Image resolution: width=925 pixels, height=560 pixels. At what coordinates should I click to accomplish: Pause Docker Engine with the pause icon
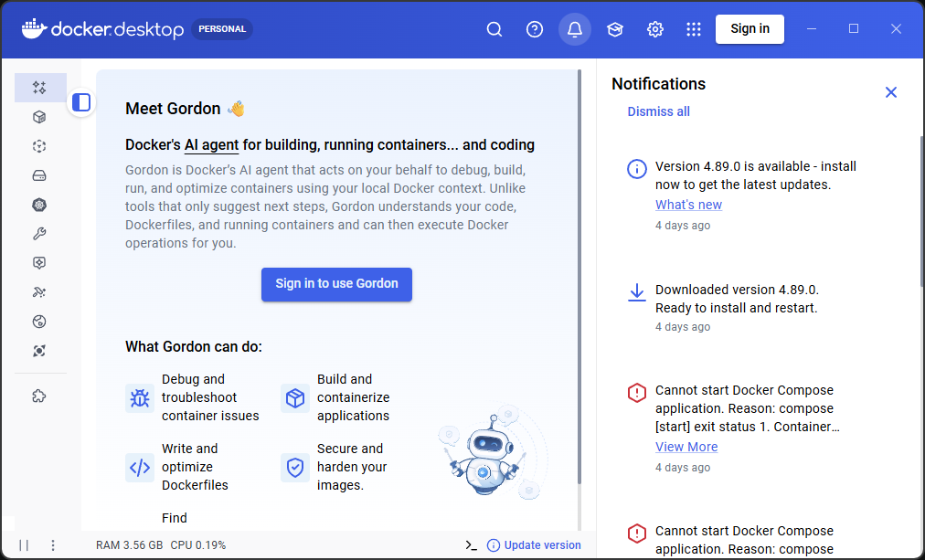pyautogui.click(x=24, y=545)
